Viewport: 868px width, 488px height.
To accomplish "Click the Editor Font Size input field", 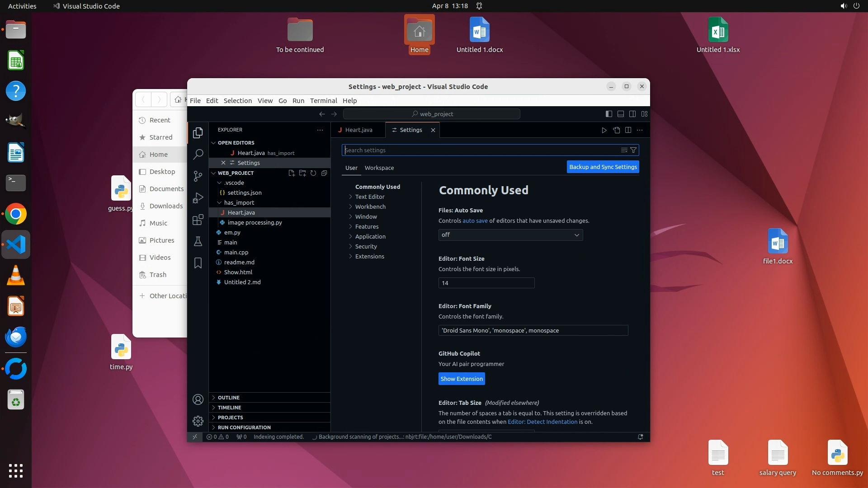I will coord(486,283).
